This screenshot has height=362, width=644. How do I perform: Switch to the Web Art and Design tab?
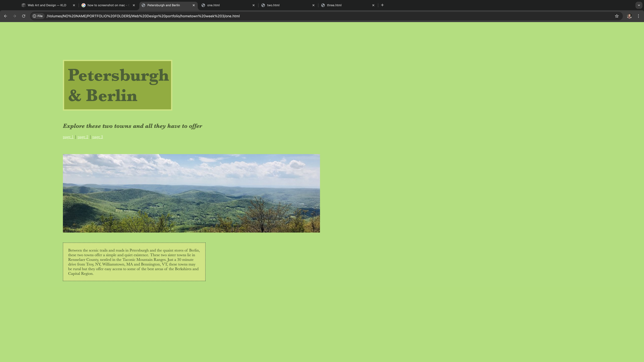click(x=47, y=5)
